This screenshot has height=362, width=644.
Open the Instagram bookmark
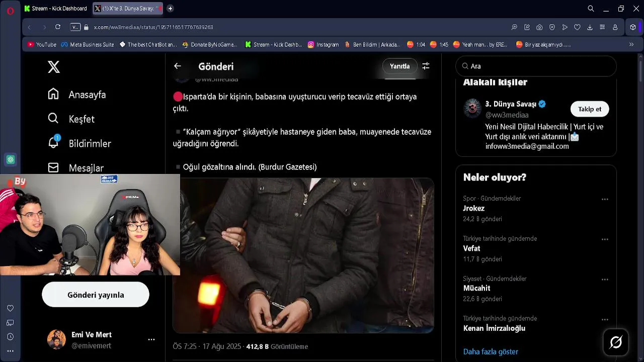point(323,45)
